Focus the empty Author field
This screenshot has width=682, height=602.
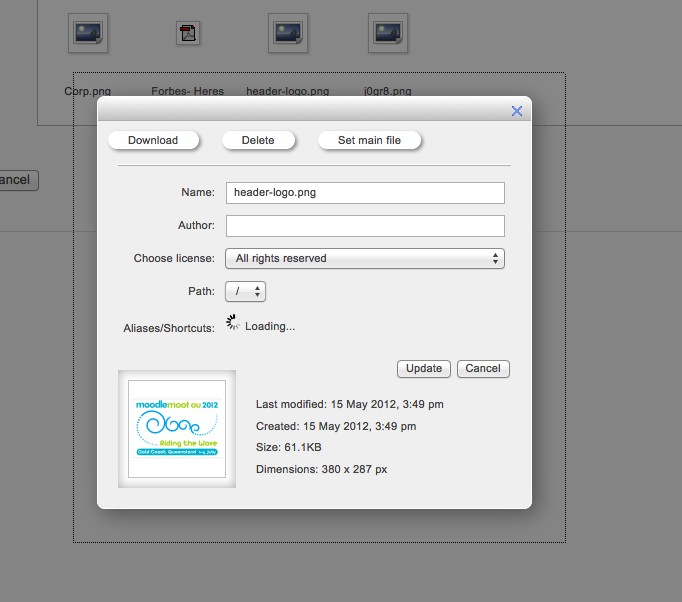click(x=365, y=226)
